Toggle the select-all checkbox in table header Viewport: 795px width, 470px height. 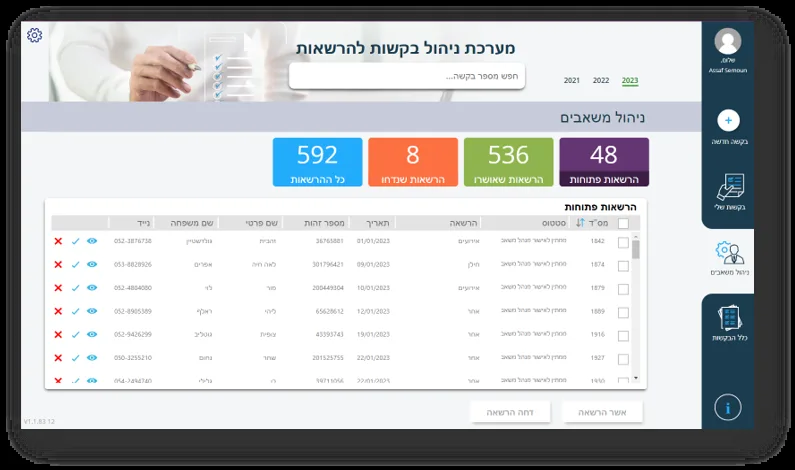(624, 223)
